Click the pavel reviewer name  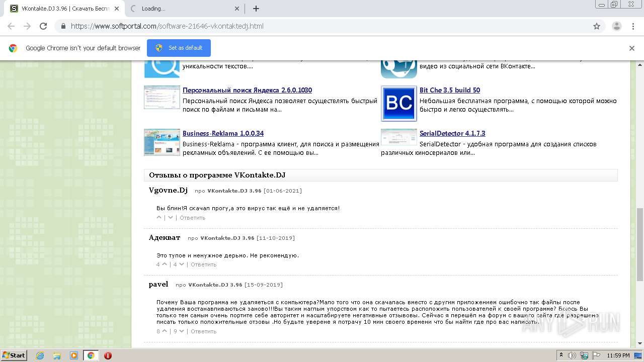click(158, 284)
